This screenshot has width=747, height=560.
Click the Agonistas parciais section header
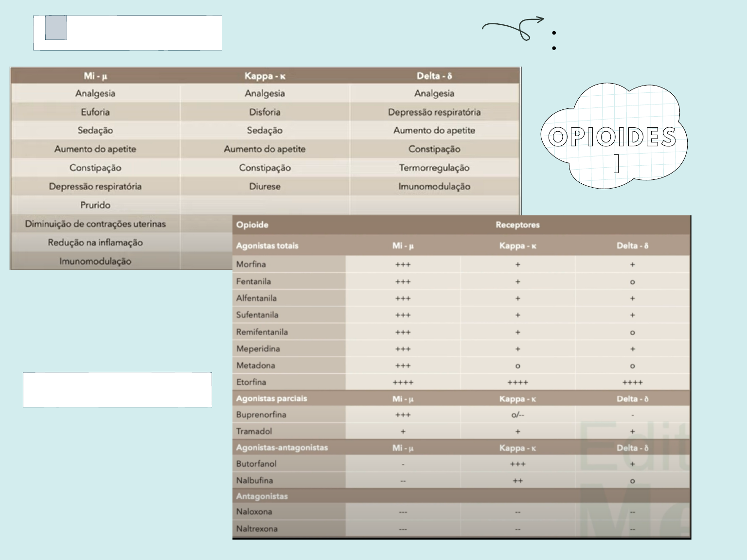[x=271, y=399]
